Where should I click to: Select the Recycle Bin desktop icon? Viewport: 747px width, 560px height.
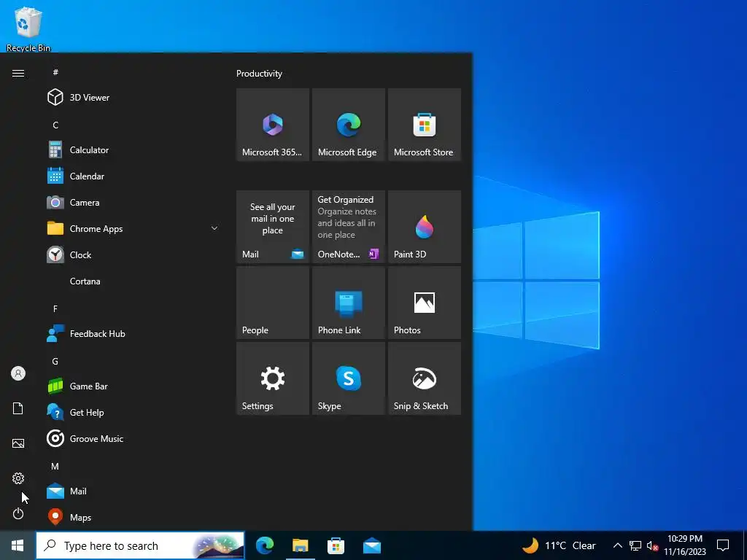click(x=28, y=29)
